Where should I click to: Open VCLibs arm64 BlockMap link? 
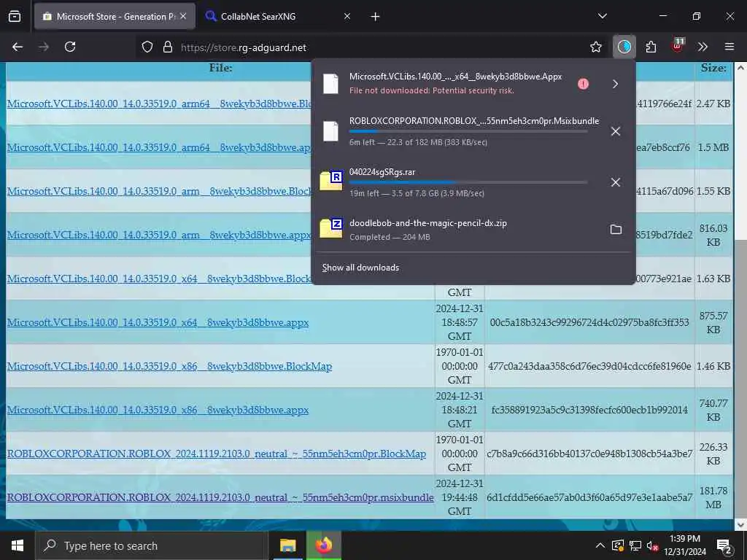[159, 104]
